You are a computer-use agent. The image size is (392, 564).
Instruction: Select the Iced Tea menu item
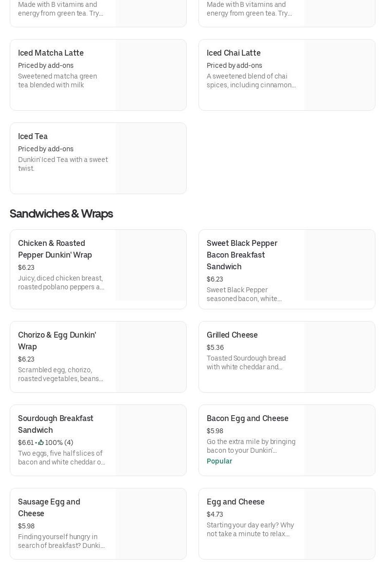coord(33,136)
